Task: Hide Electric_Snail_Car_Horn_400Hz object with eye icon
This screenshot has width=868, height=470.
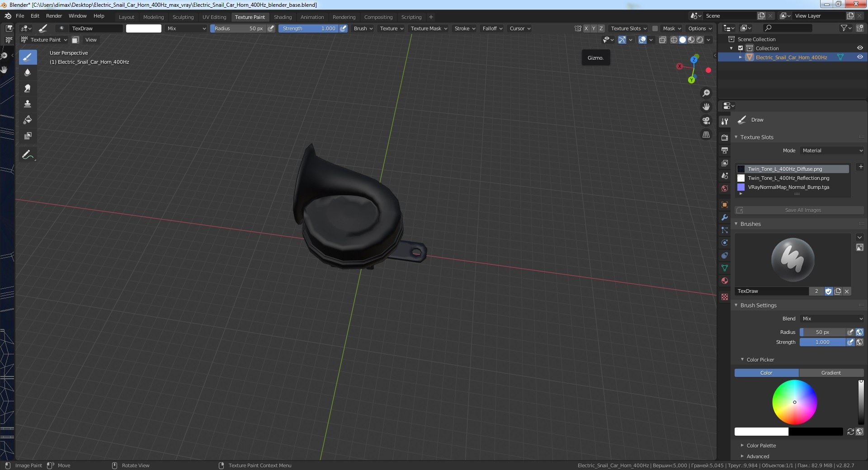Action: click(860, 57)
